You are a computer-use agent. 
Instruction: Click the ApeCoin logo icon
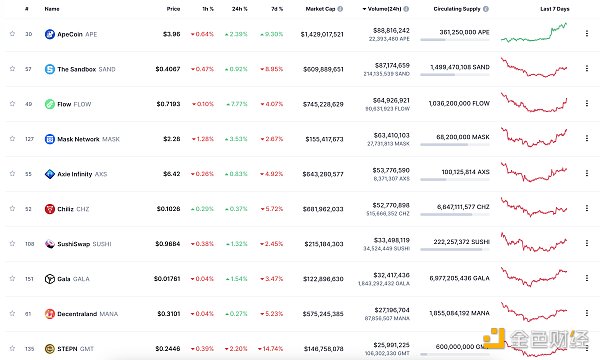point(50,34)
